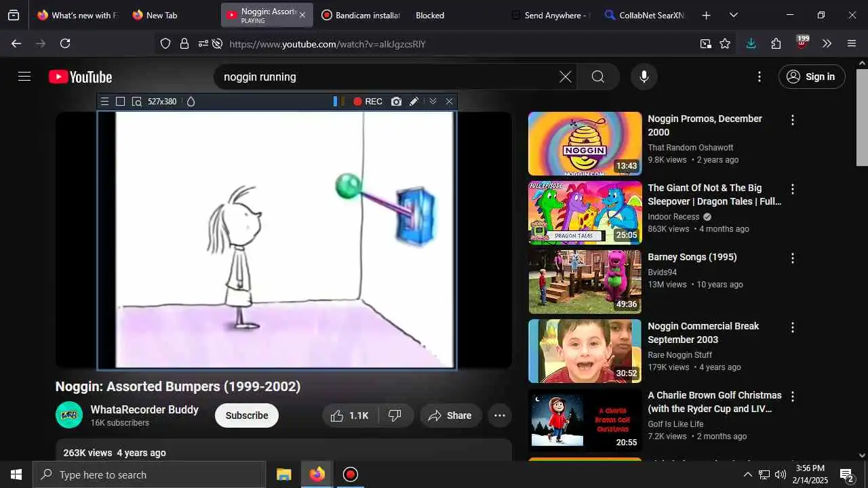Open options menu for Charlie Brown Golf Christmas
This screenshot has width=868, height=488.
[792, 396]
